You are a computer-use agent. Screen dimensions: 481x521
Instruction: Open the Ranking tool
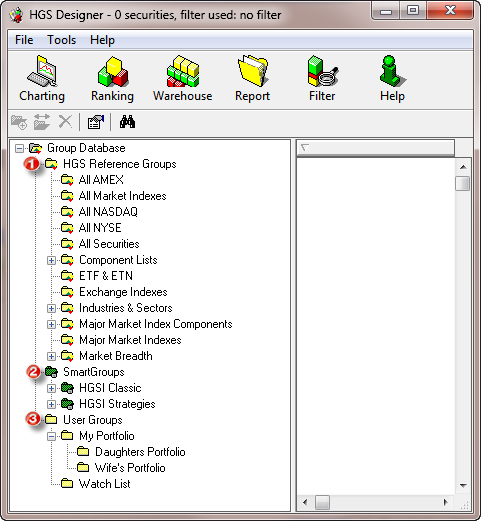pyautogui.click(x=112, y=79)
